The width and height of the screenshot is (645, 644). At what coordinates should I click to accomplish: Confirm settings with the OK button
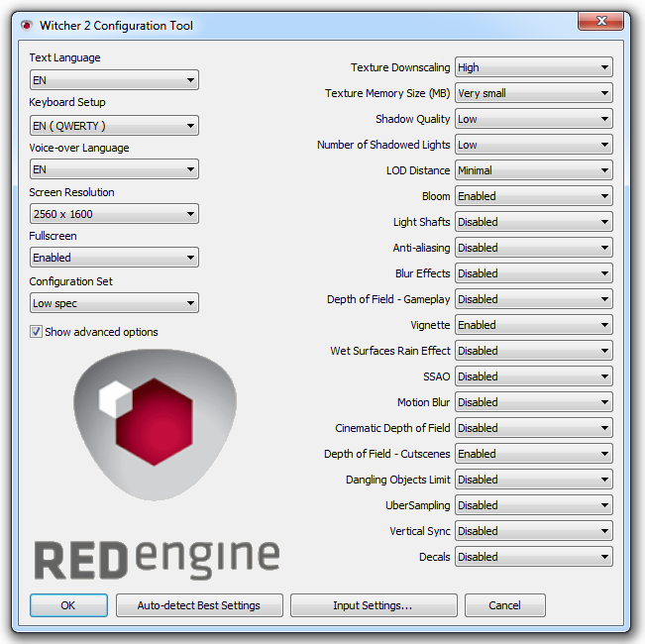[x=68, y=605]
